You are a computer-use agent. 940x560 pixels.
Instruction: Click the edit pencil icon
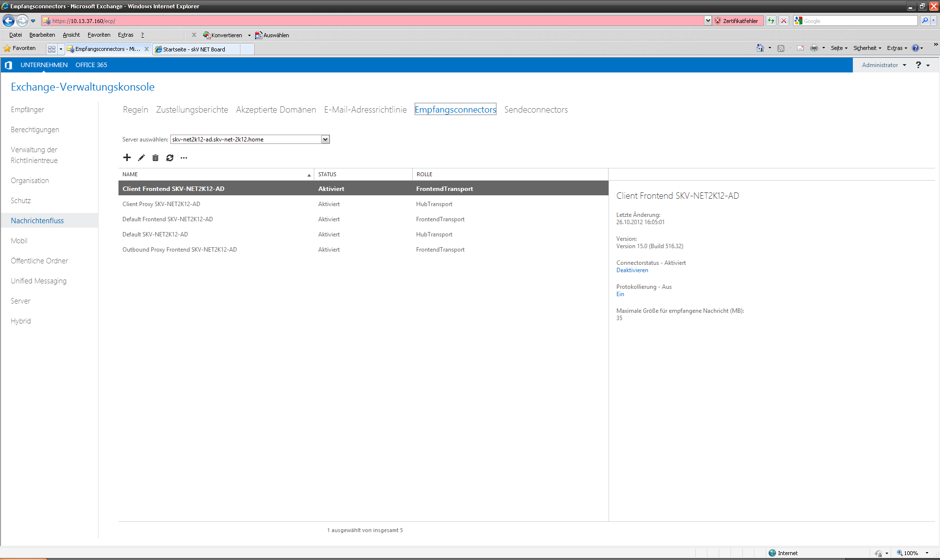pos(141,158)
